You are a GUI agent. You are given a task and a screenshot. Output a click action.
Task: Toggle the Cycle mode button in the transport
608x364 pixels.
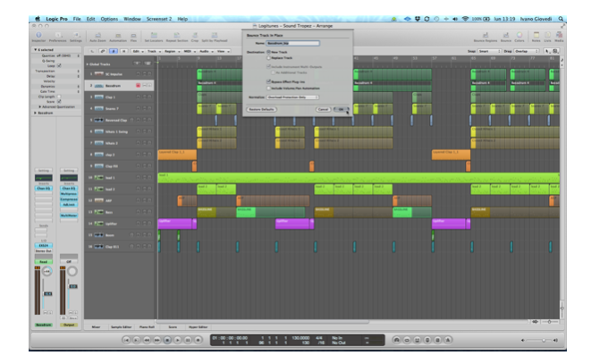407,340
